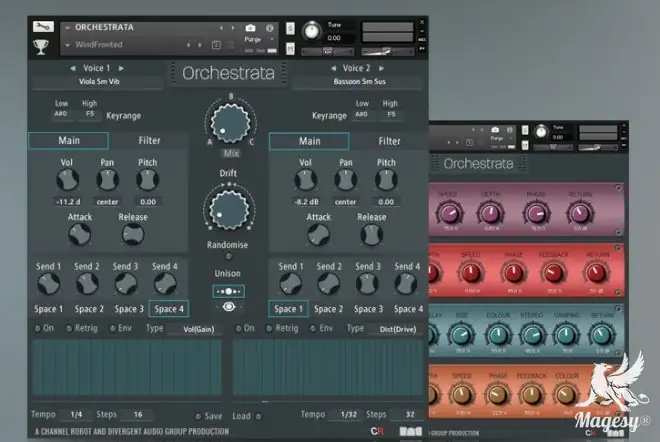This screenshot has width=660, height=442.
Task: Select previous Voice 1 sample arrow
Action: coord(73,68)
